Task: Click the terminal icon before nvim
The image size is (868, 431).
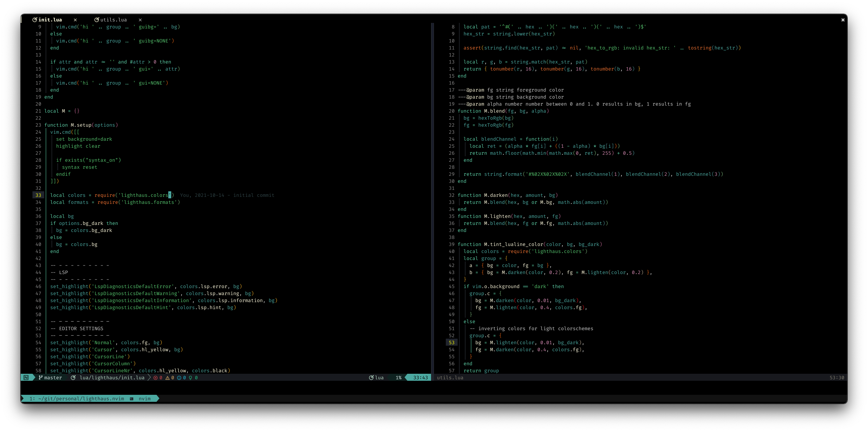Action: 132,398
